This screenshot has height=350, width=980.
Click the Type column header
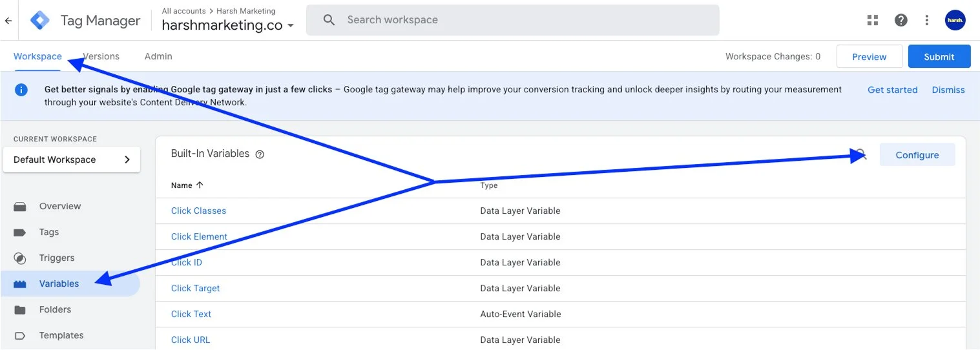(489, 185)
